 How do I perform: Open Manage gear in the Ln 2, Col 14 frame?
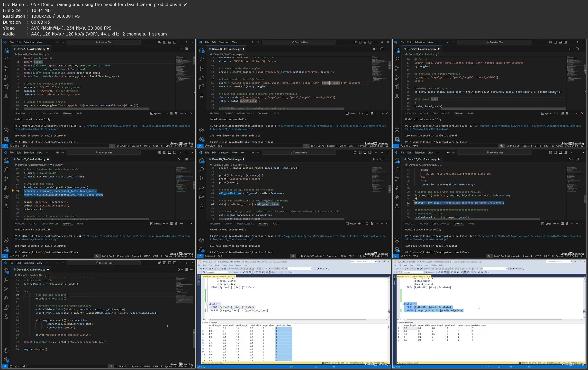tap(6, 139)
